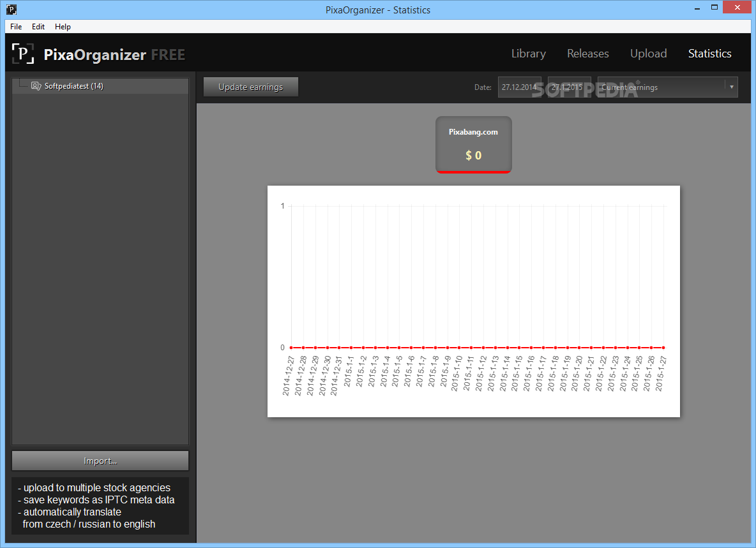Click the end date field 27.1.2015
The width and height of the screenshot is (756, 548).
(569, 87)
